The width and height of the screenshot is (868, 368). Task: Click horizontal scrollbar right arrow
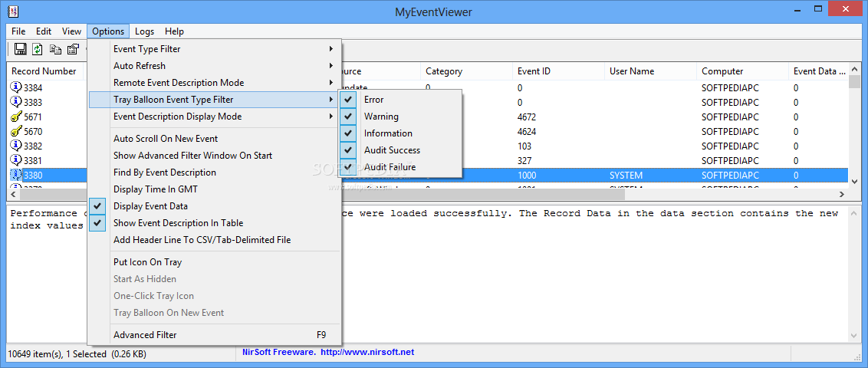coord(843,194)
